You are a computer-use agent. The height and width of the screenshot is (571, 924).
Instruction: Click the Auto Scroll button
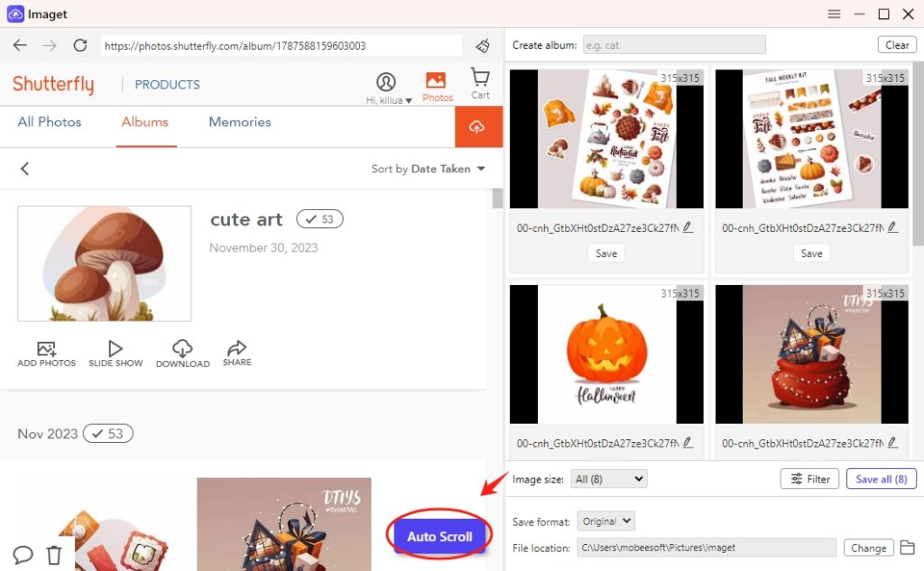[x=439, y=535]
